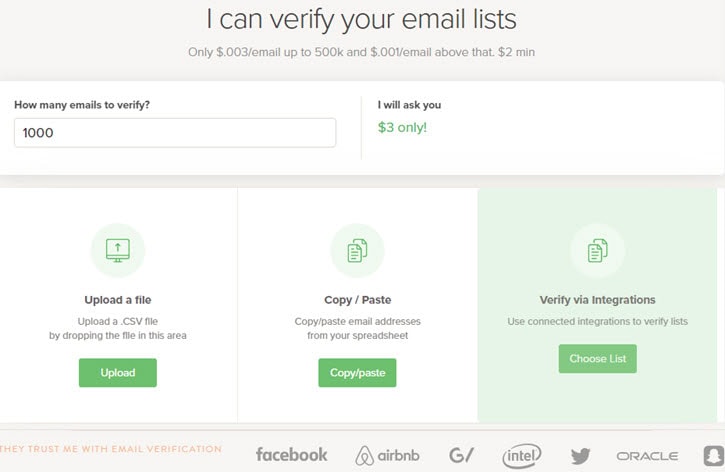The width and height of the screenshot is (725, 472).
Task: Click the "I can verify your email lists" title
Action: pyautogui.click(x=362, y=19)
